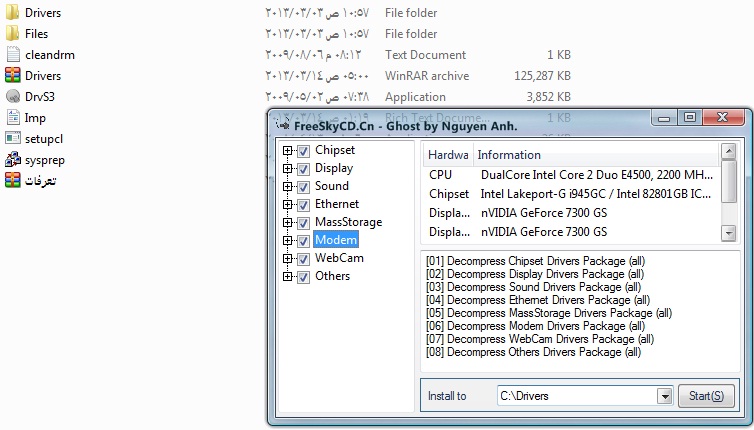Expand the Chipset tree node
This screenshot has height=430, width=754.
click(288, 151)
